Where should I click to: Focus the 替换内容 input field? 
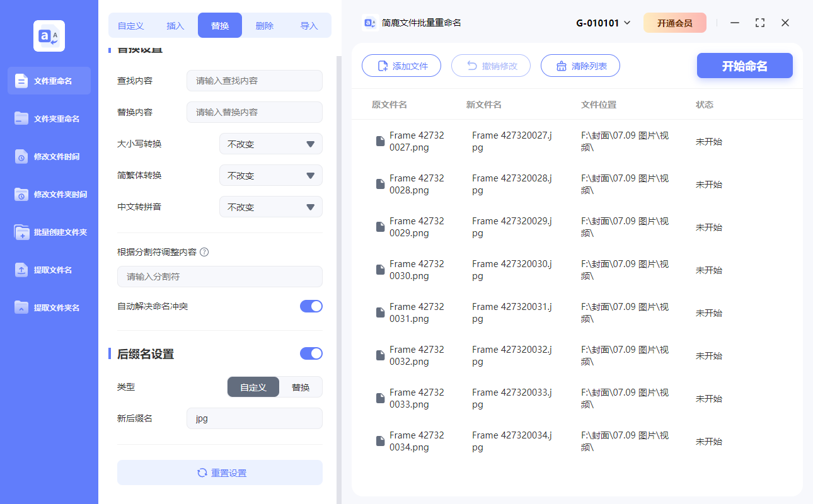255,112
